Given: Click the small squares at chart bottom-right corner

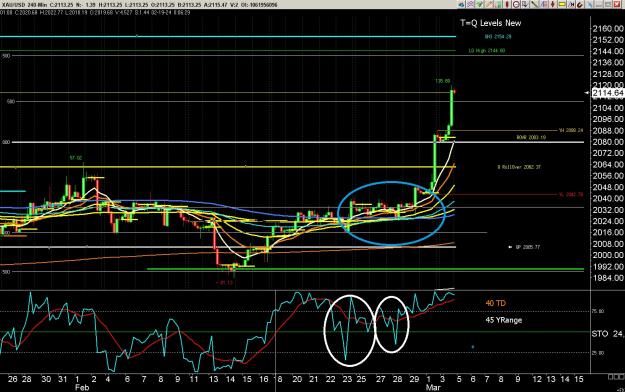Looking at the screenshot, I should coord(616,377).
